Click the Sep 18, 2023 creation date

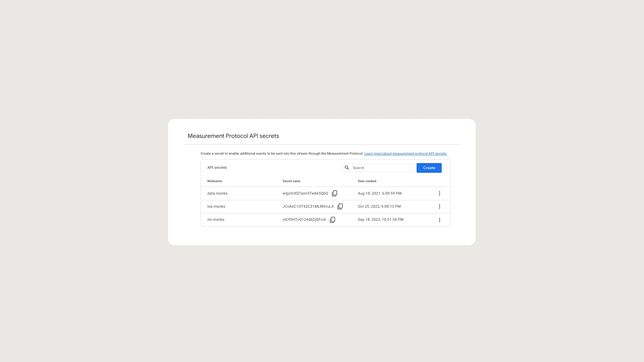click(380, 220)
